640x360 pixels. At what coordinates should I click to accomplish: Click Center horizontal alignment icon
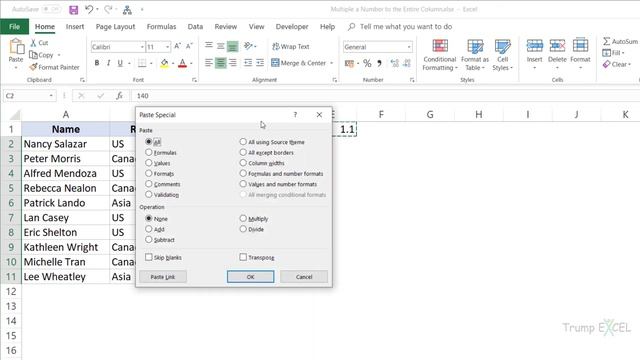[220, 63]
